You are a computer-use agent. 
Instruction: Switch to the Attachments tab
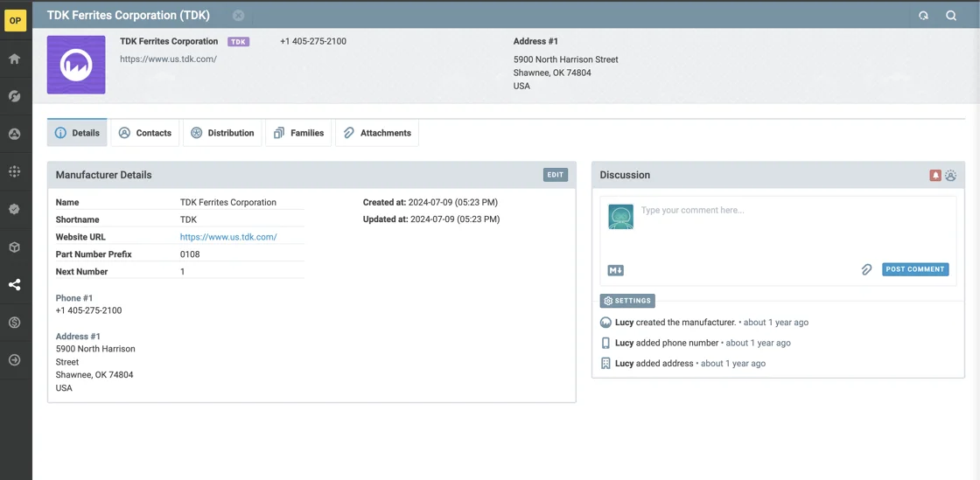377,133
